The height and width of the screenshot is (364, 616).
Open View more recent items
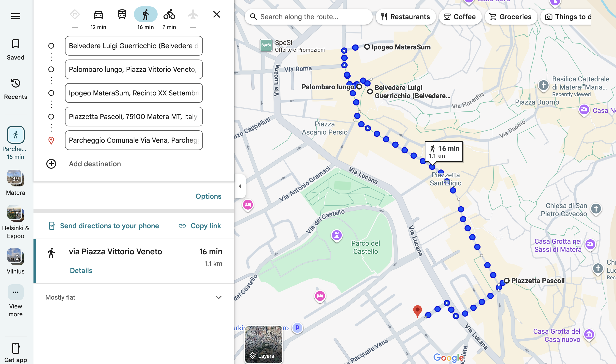click(16, 293)
